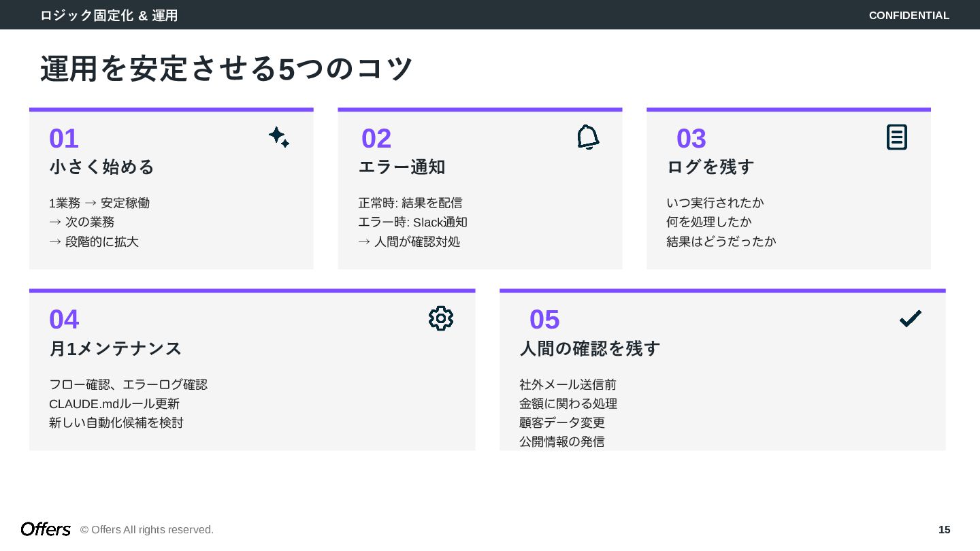Select the slide title 運用を安定させる5つのコツ
The image size is (980, 551).
pyautogui.click(x=227, y=69)
